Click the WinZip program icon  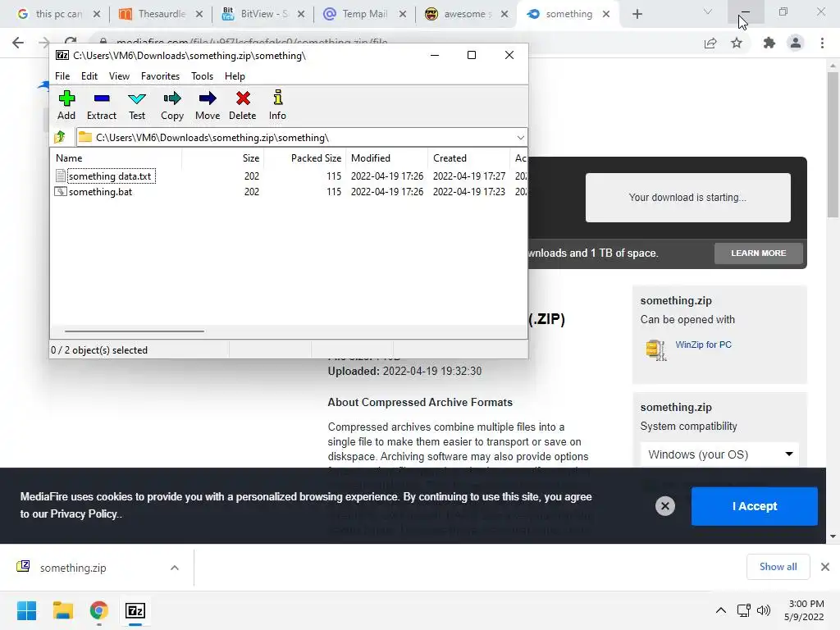coord(655,349)
